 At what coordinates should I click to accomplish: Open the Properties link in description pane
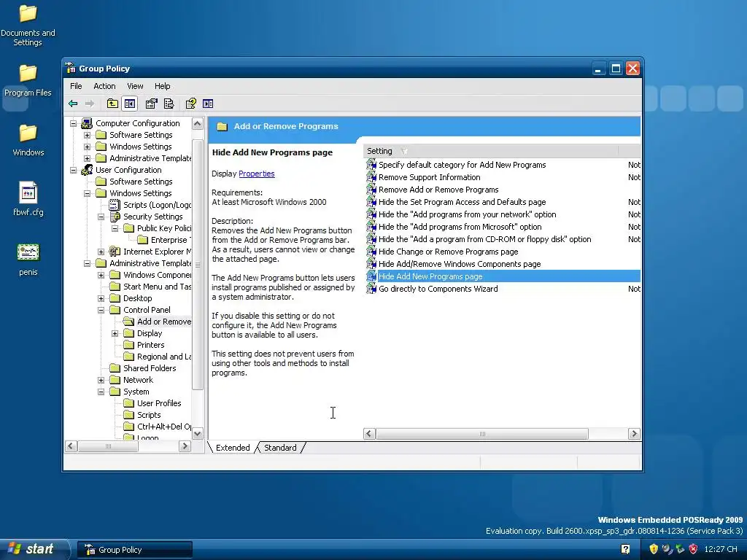[x=256, y=174]
